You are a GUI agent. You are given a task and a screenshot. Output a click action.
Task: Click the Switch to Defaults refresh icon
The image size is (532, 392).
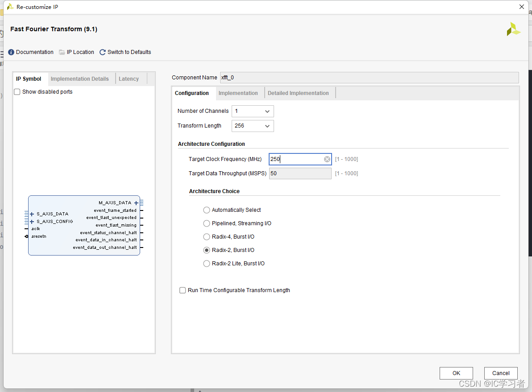click(x=103, y=52)
